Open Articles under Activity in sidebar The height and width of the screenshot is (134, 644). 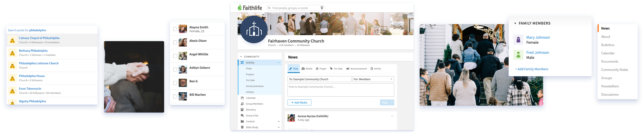point(250,92)
